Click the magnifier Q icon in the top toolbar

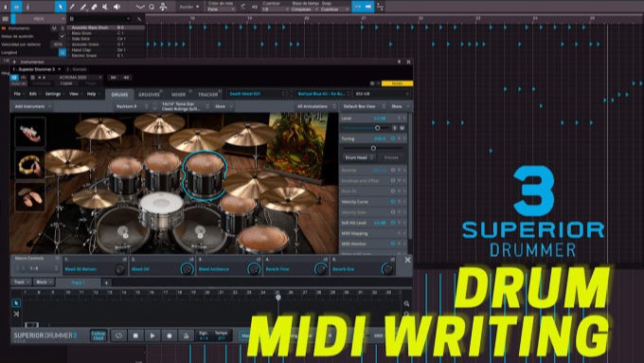[152, 7]
